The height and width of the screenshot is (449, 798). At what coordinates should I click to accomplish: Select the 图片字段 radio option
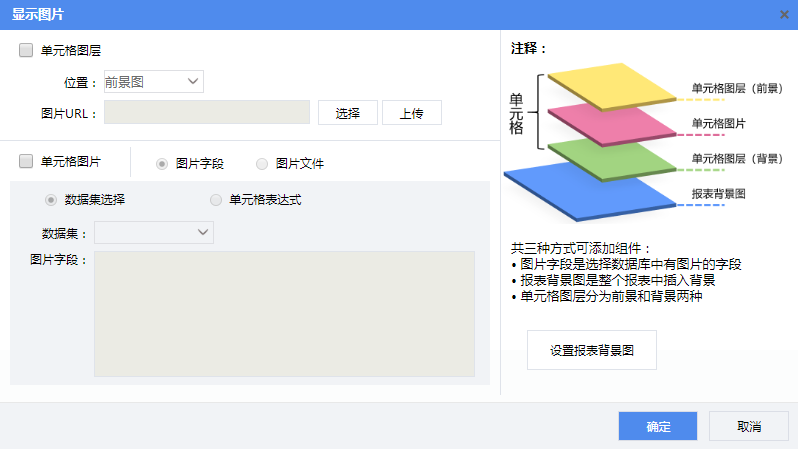pos(162,163)
